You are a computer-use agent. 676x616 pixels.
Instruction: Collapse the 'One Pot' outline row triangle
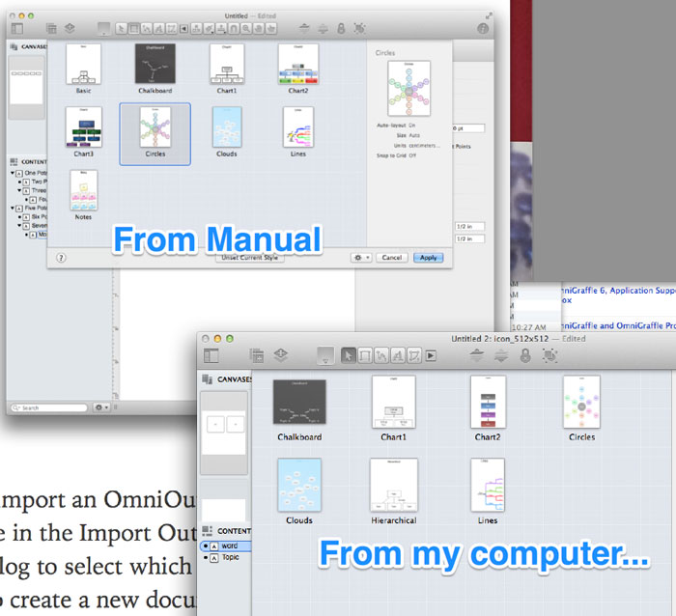click(x=13, y=173)
